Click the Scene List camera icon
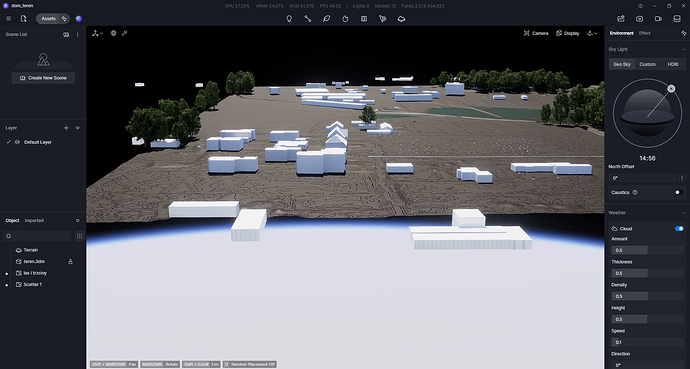690x369 pixels. 66,34
